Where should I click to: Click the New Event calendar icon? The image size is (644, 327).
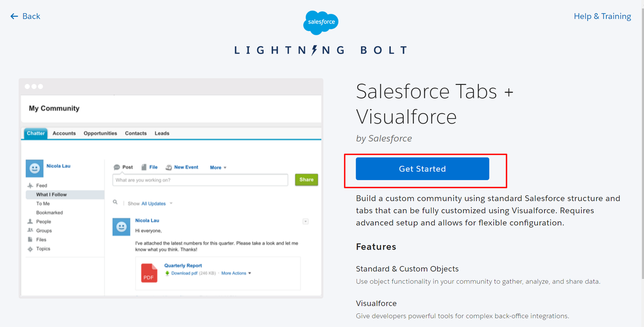click(x=169, y=167)
